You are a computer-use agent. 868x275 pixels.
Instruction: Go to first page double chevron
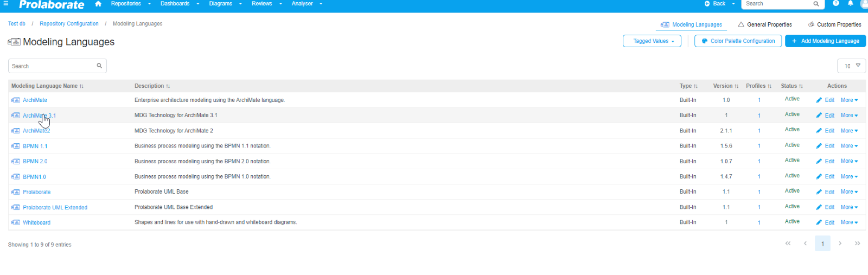(788, 244)
